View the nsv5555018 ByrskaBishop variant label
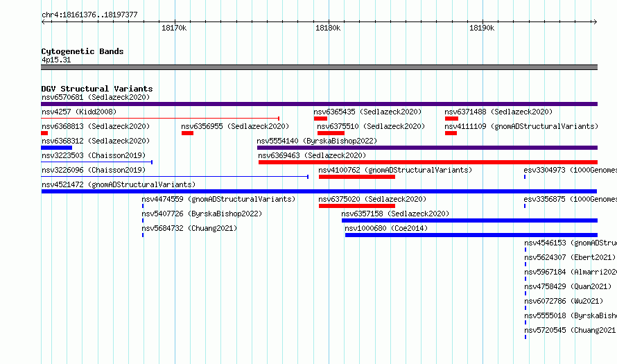The height and width of the screenshot is (364, 617). (x=571, y=315)
